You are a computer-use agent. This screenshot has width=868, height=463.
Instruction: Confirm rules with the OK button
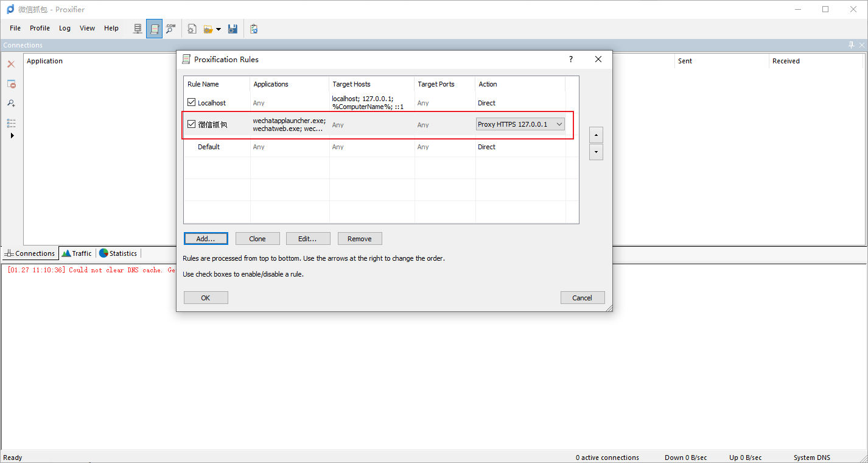pos(206,298)
